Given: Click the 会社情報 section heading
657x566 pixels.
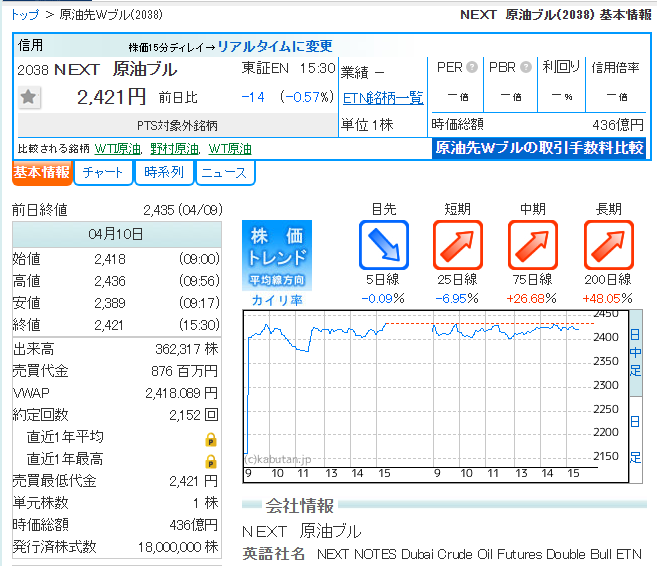Looking at the screenshot, I should point(300,506).
